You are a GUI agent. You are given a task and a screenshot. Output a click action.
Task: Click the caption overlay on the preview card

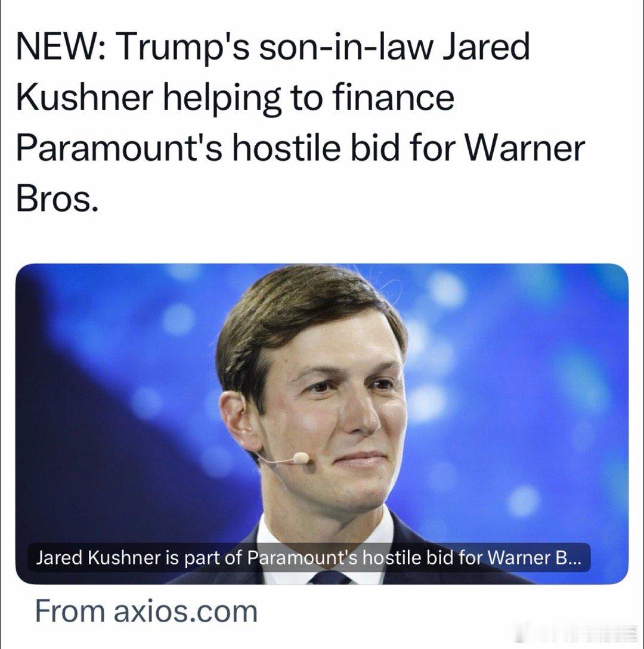click(309, 558)
